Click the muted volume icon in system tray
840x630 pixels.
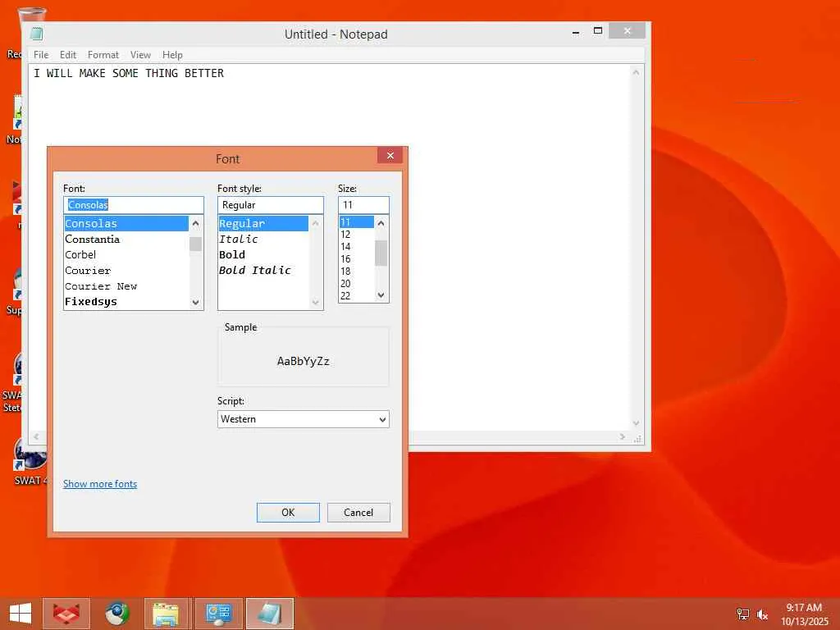(763, 614)
